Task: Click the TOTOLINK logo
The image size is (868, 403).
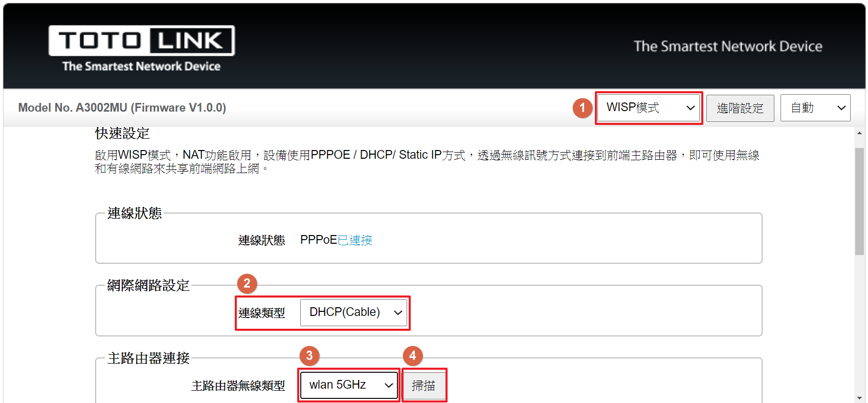Action: (142, 49)
